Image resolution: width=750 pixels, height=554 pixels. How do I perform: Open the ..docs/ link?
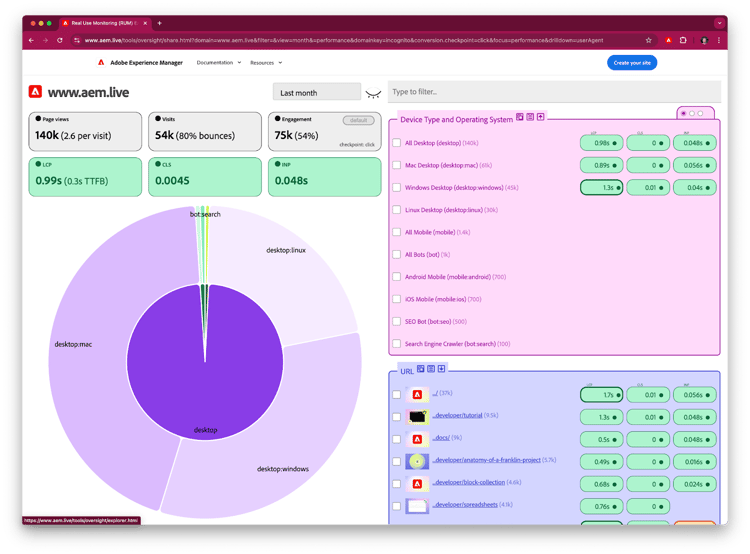441,438
